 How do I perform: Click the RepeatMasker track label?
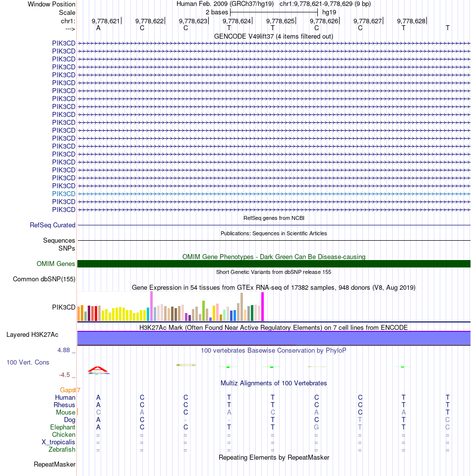tap(55, 465)
